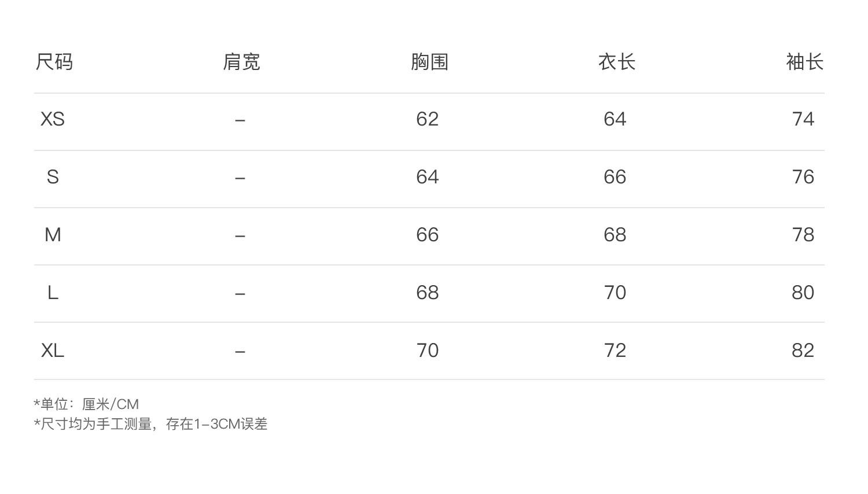Screen dimensions: 868x494
Task: Click the 胸围 column header
Action: (429, 62)
